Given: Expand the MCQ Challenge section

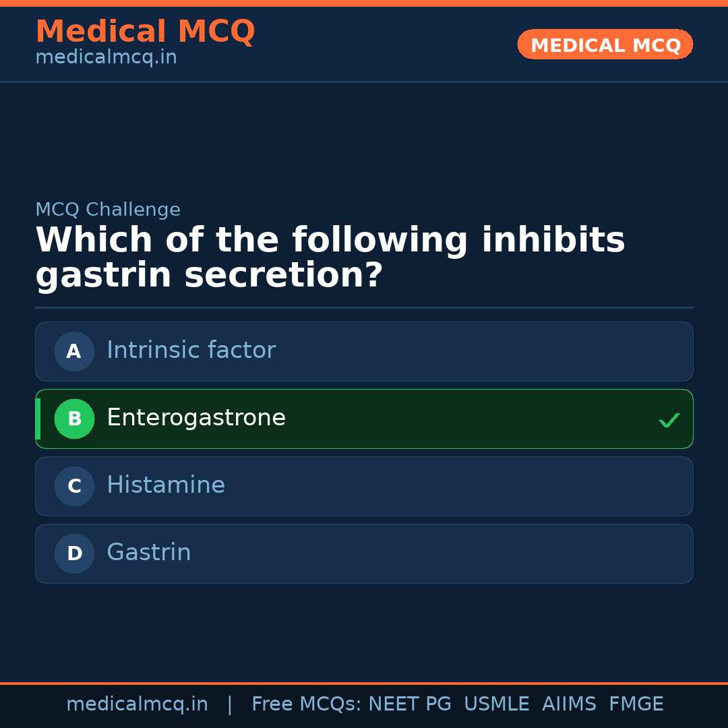Looking at the screenshot, I should (x=108, y=210).
